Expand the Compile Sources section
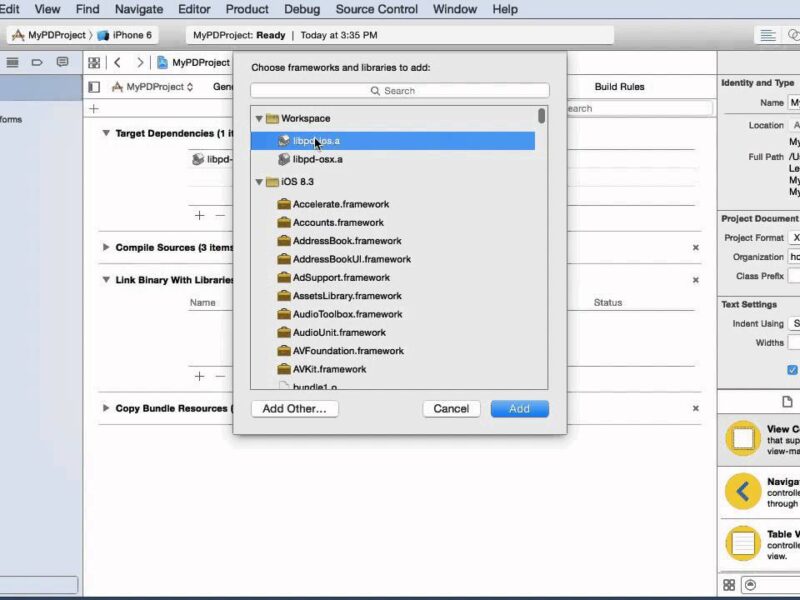Viewport: 800px width, 600px height. [106, 247]
